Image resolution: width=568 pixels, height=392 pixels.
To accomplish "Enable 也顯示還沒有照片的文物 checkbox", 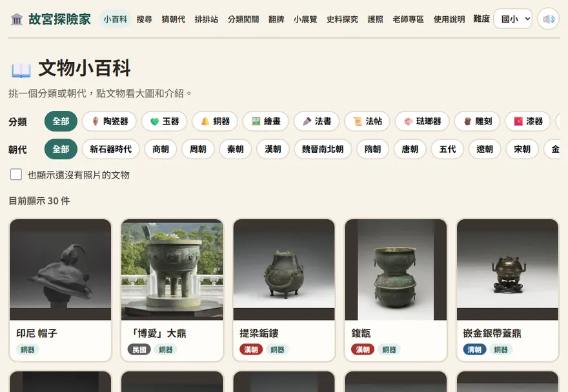I will click(16, 175).
